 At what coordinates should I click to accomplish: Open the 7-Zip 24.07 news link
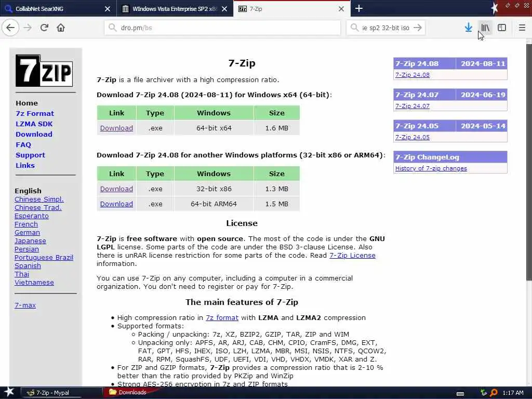(x=412, y=106)
